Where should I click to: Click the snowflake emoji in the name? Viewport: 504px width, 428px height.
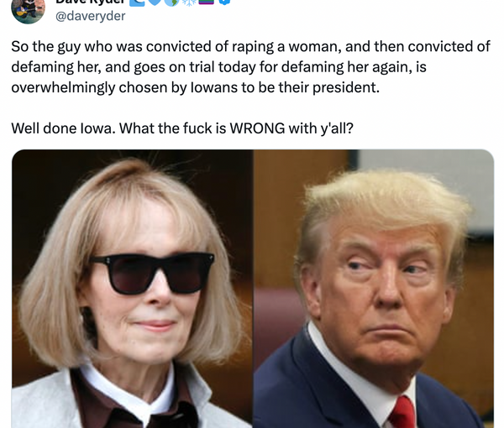[x=189, y=2]
